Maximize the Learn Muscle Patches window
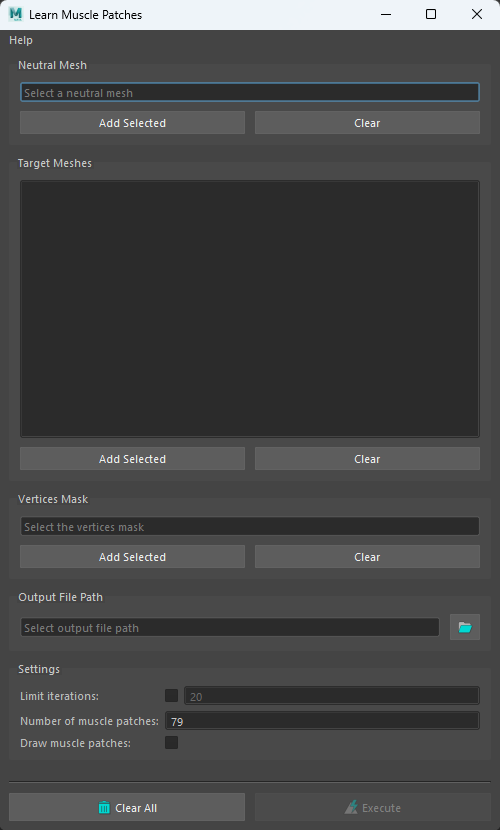The image size is (500, 830). 431,14
